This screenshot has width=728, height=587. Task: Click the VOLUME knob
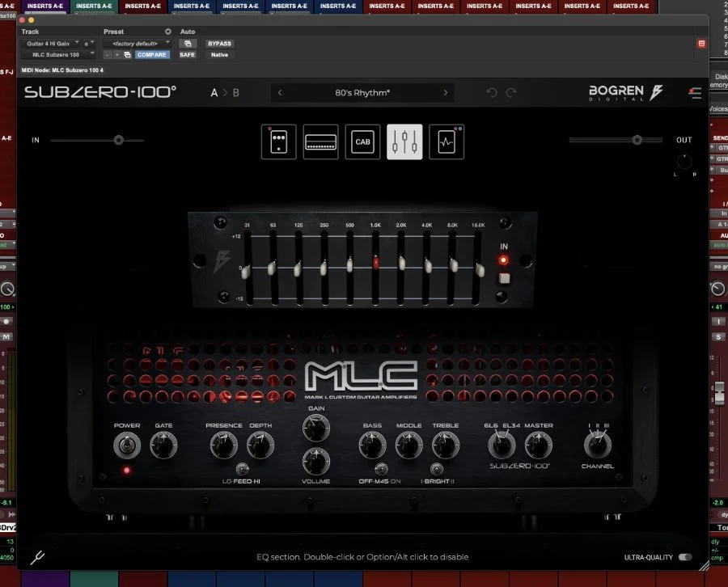pos(316,461)
